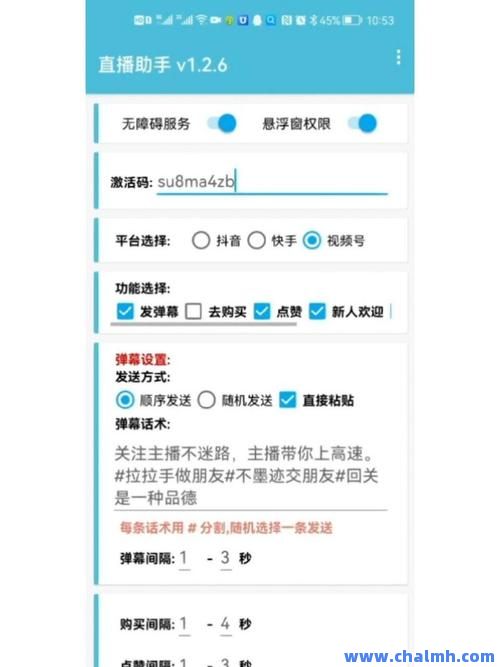This screenshot has width=500, height=667.
Task: Tap the Bluetooth status icon
Action: [313, 20]
